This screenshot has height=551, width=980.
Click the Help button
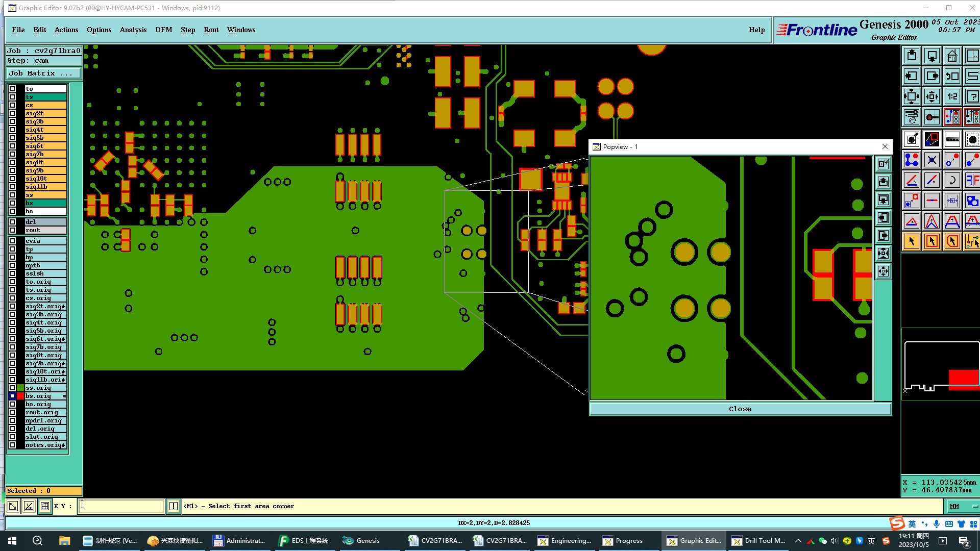click(x=756, y=30)
